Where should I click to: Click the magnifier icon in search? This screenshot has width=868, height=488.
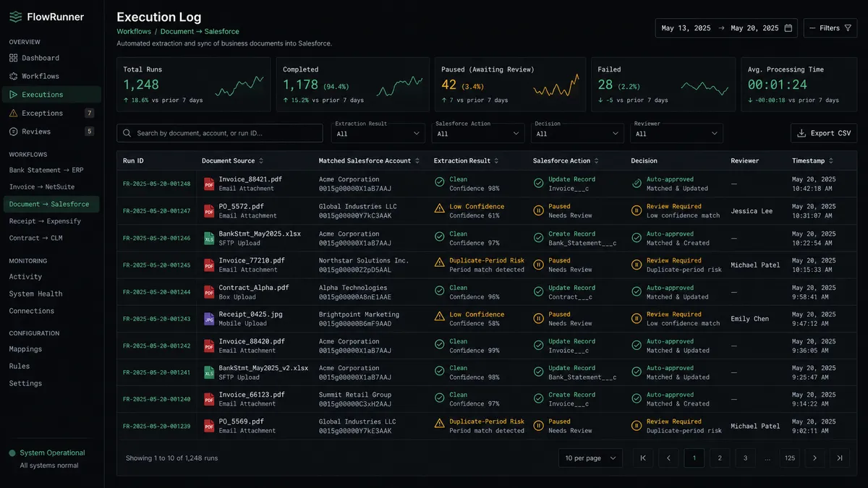click(127, 133)
